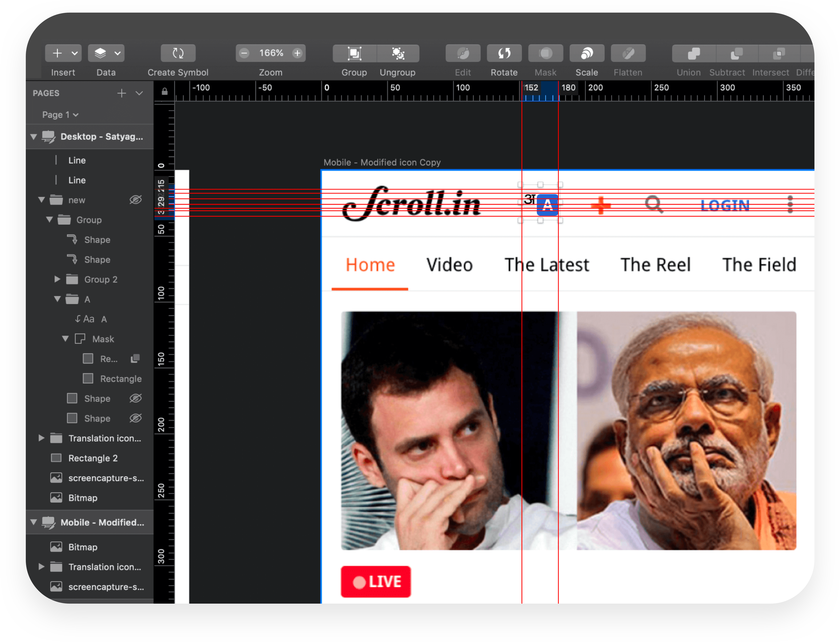The width and height of the screenshot is (840, 642).
Task: Click the Create Symbol toolbar icon
Action: click(x=178, y=53)
